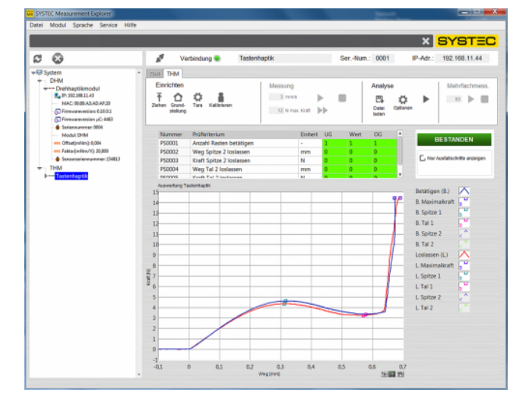
Task: Collapse the Drehhaptikmodul node
Action: point(46,89)
